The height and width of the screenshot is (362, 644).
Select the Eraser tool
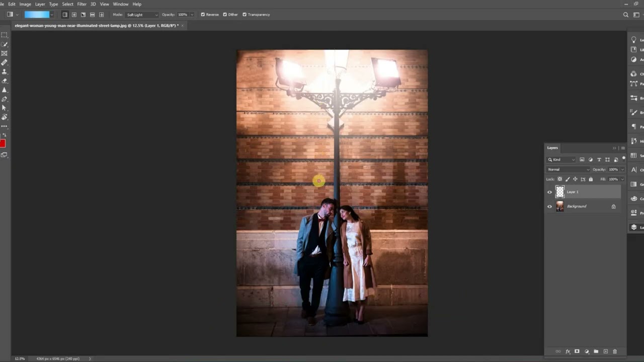tap(4, 80)
